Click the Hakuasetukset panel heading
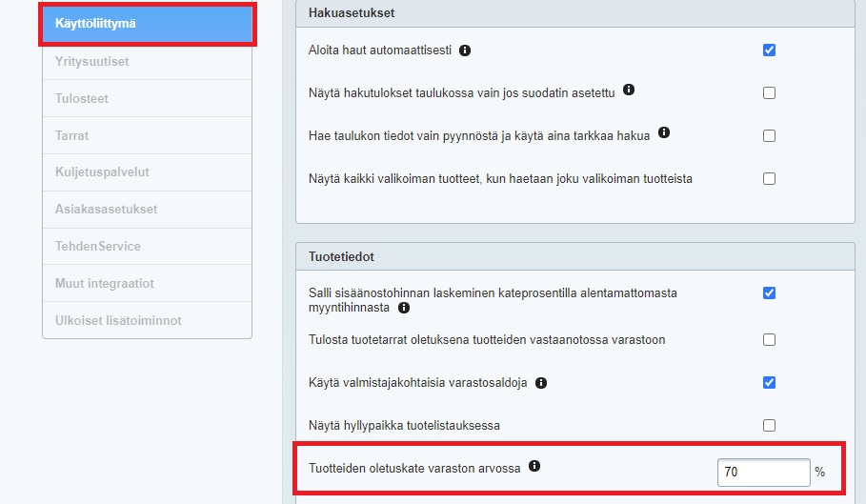Screen dimensions: 866x504 pyautogui.click(x=352, y=12)
